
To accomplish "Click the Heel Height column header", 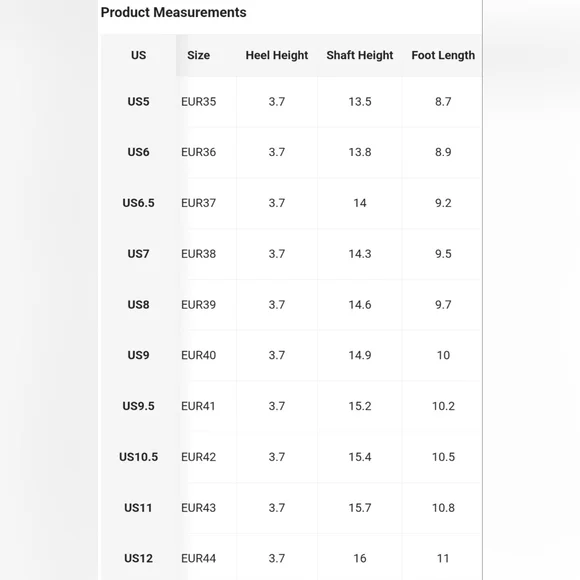I will pyautogui.click(x=277, y=55).
